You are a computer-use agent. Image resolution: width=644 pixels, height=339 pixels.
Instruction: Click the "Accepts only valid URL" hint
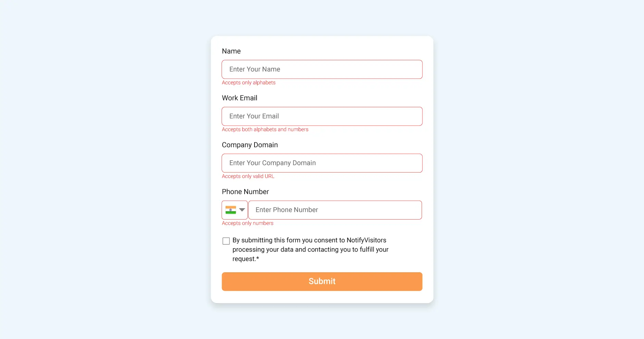click(248, 176)
